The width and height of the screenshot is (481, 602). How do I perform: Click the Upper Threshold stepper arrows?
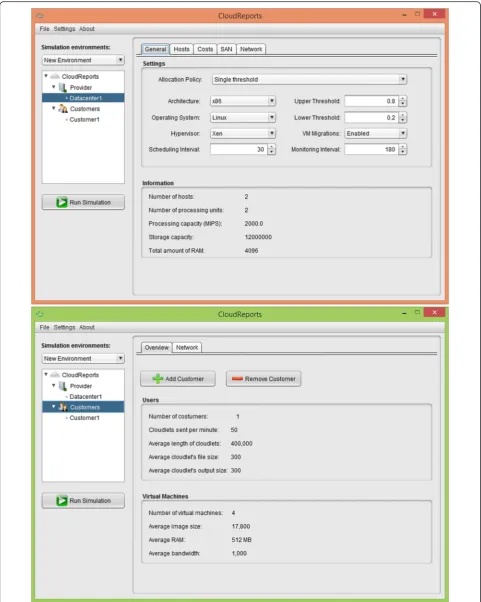403,101
